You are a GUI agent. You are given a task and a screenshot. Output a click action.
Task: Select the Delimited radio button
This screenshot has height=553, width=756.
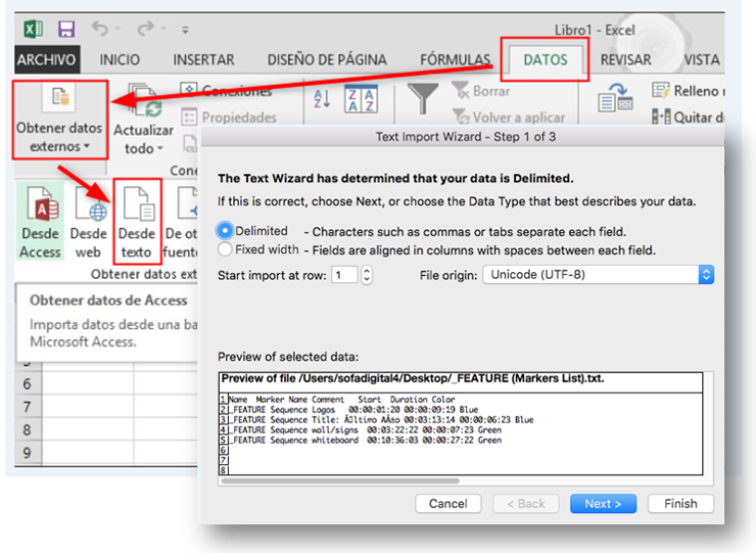pos(225,230)
